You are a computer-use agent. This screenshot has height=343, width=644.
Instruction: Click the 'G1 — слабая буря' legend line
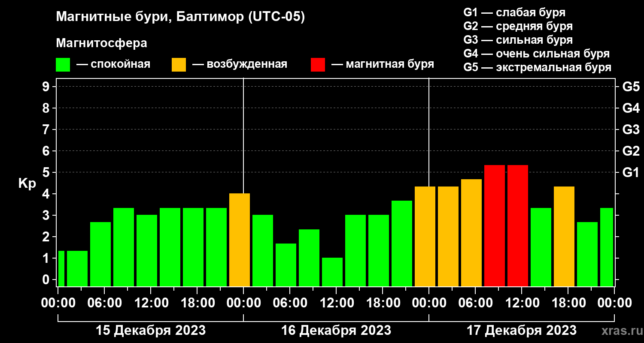(514, 12)
